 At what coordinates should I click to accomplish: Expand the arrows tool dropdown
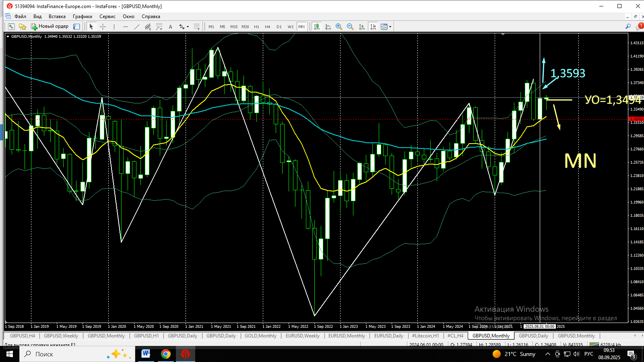(188, 27)
